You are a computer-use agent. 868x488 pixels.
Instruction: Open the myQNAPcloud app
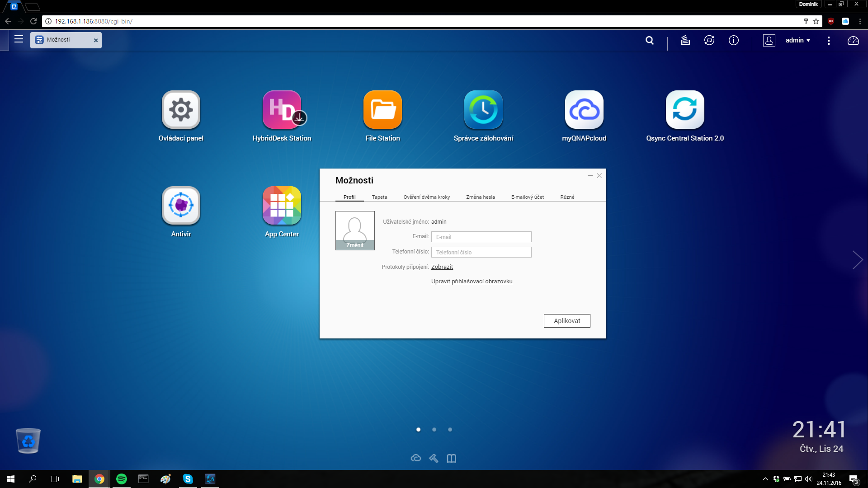(x=584, y=110)
